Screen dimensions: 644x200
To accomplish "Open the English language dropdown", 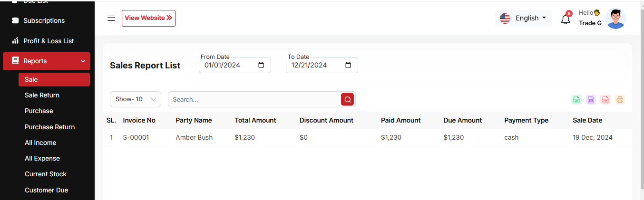I will coord(523,18).
